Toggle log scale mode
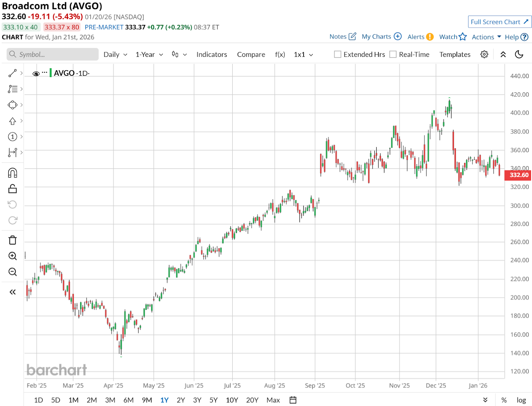Image resolution: width=532 pixels, height=406 pixels. click(521, 400)
